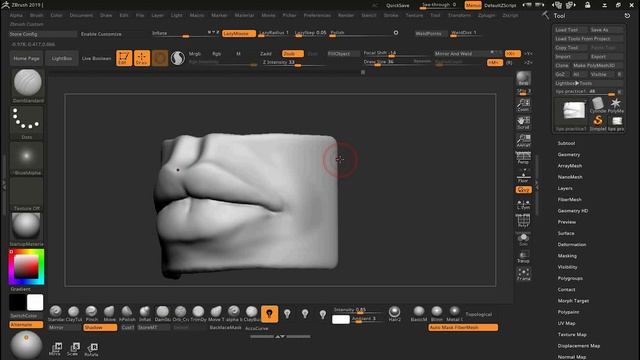Expand the Polygroups section

[x=570, y=278]
